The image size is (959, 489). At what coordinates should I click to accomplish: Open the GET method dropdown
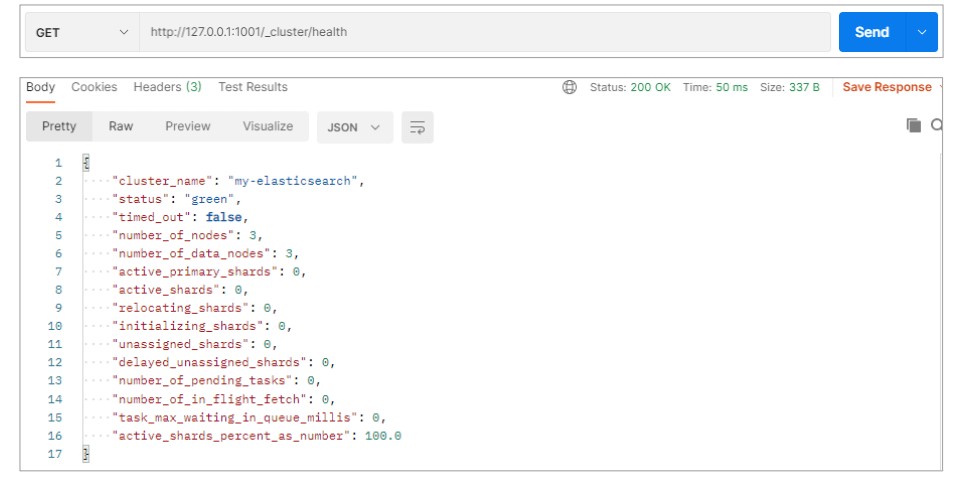tap(82, 32)
